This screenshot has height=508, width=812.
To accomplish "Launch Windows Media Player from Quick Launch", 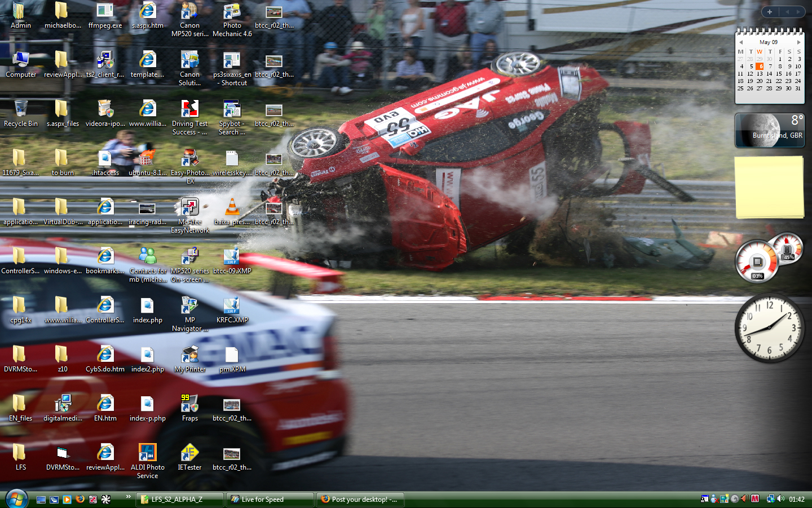I will click(x=67, y=500).
